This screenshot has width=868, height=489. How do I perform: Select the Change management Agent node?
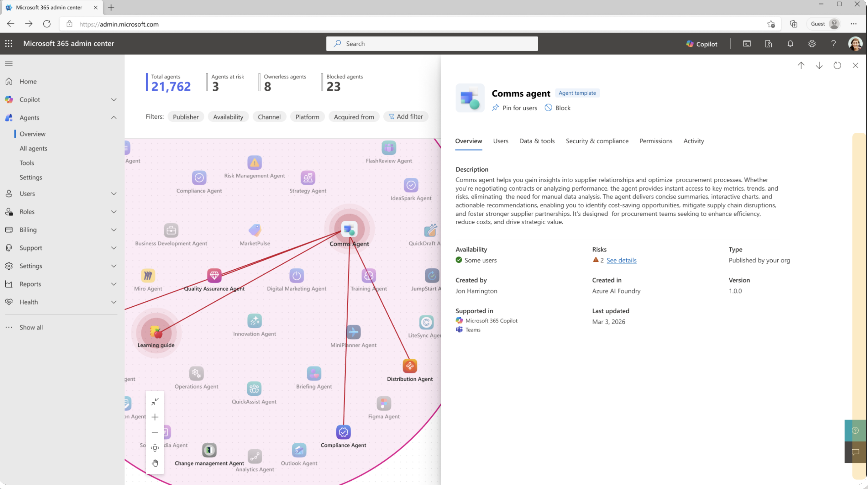pos(209,450)
